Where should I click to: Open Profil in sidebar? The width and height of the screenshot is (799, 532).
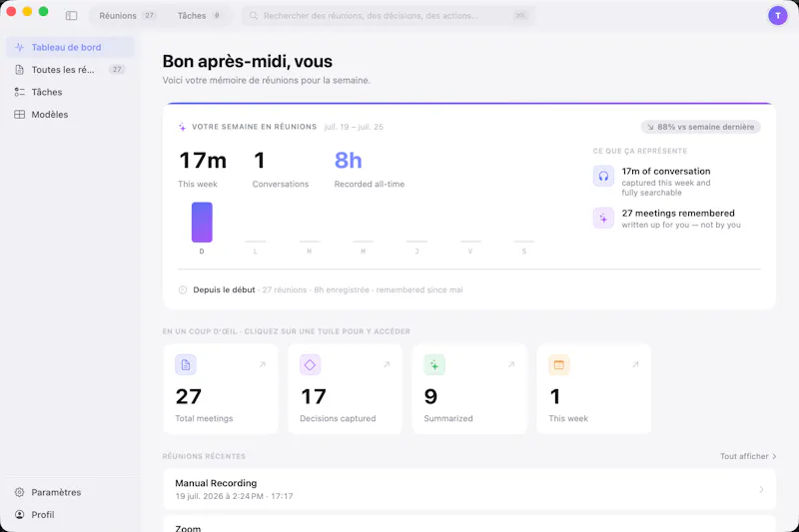click(x=70, y=515)
